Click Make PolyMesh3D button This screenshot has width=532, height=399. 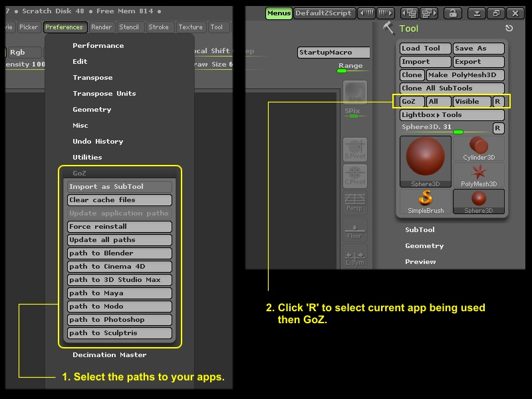tap(465, 75)
